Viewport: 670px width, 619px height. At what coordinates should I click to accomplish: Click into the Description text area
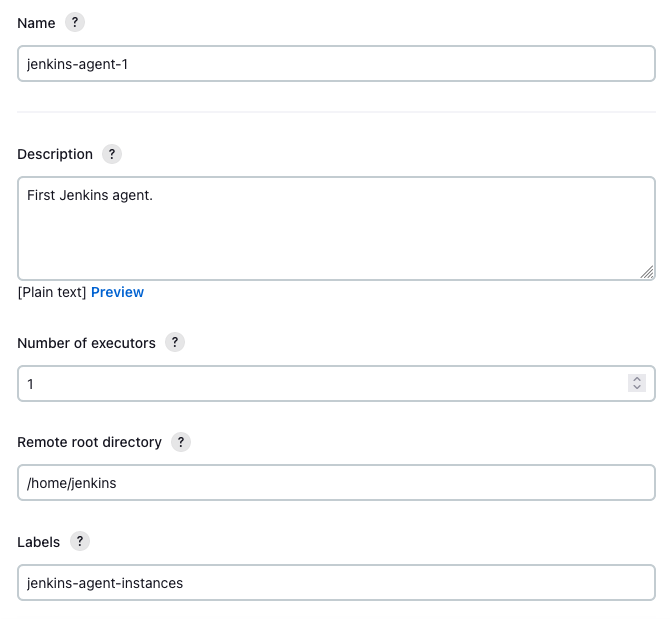pos(336,229)
